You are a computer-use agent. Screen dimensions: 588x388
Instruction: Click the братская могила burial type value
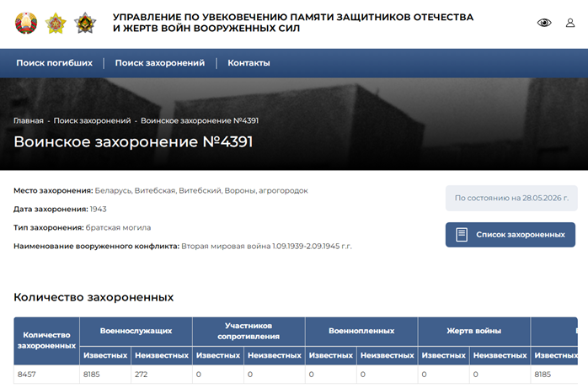pos(118,228)
